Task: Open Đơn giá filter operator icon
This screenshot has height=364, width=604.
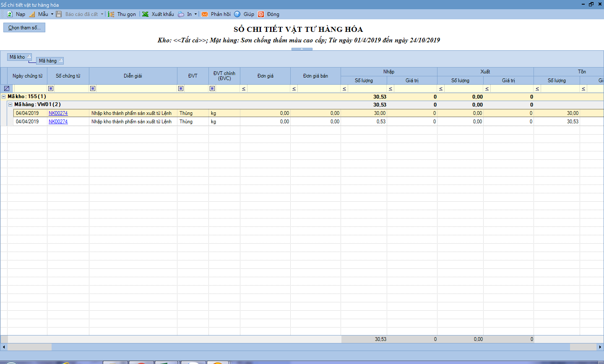Action: point(244,88)
